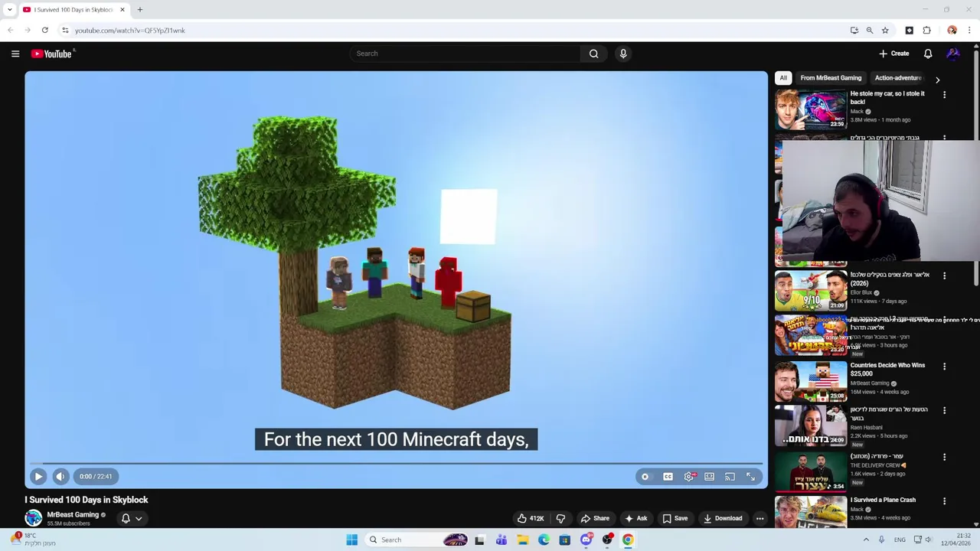Open the YouTube guide hamburger menu

[x=15, y=54]
